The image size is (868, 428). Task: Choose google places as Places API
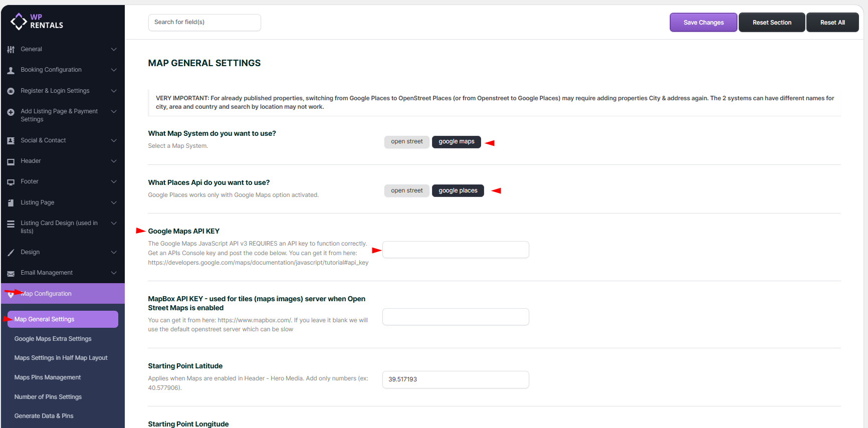[458, 191]
